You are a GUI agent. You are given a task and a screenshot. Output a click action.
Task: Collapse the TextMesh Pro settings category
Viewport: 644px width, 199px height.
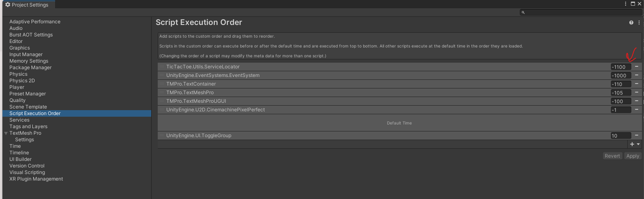[x=6, y=133]
